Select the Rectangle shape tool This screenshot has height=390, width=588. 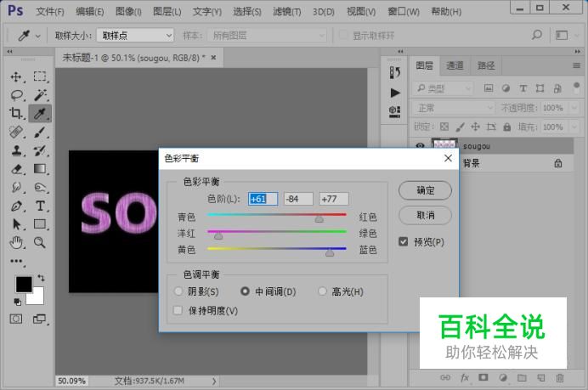coord(40,223)
